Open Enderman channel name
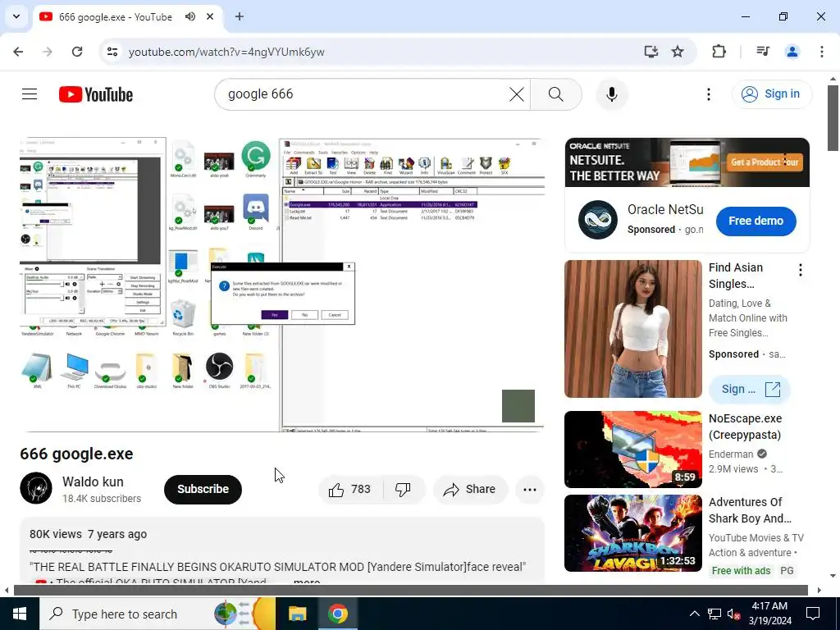The width and height of the screenshot is (840, 630). click(x=731, y=454)
